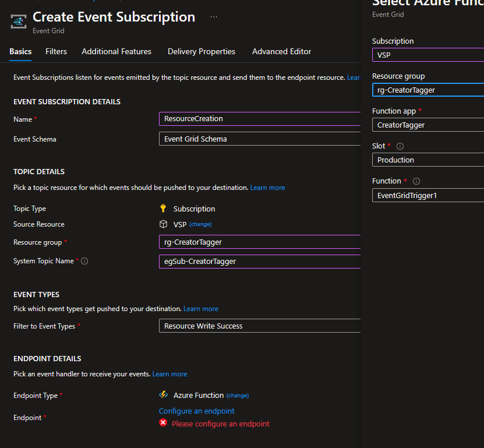Screen dimensions: 484x448
Task: Open the Slot dropdown set to Production
Action: click(428, 160)
